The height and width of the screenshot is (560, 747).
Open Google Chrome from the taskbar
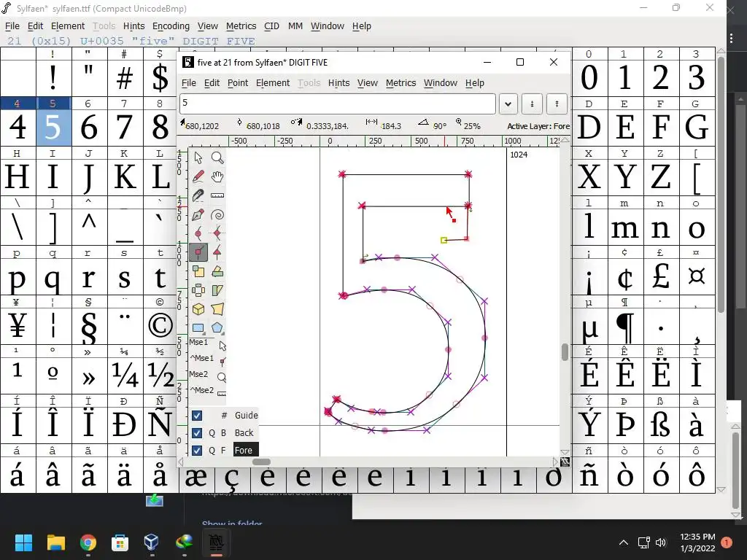pos(88,542)
